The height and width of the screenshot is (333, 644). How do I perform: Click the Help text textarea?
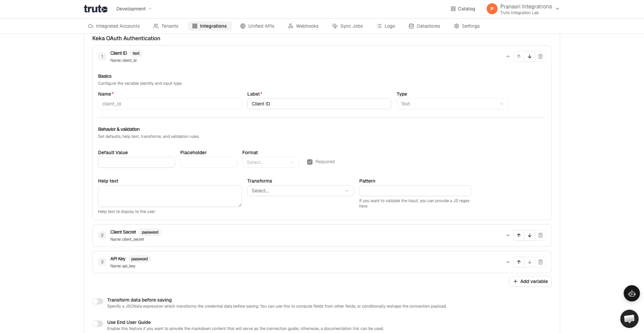(x=170, y=196)
